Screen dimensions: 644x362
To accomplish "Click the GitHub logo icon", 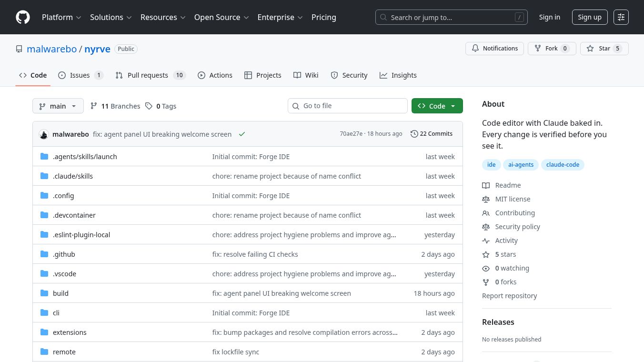I will pos(23,17).
